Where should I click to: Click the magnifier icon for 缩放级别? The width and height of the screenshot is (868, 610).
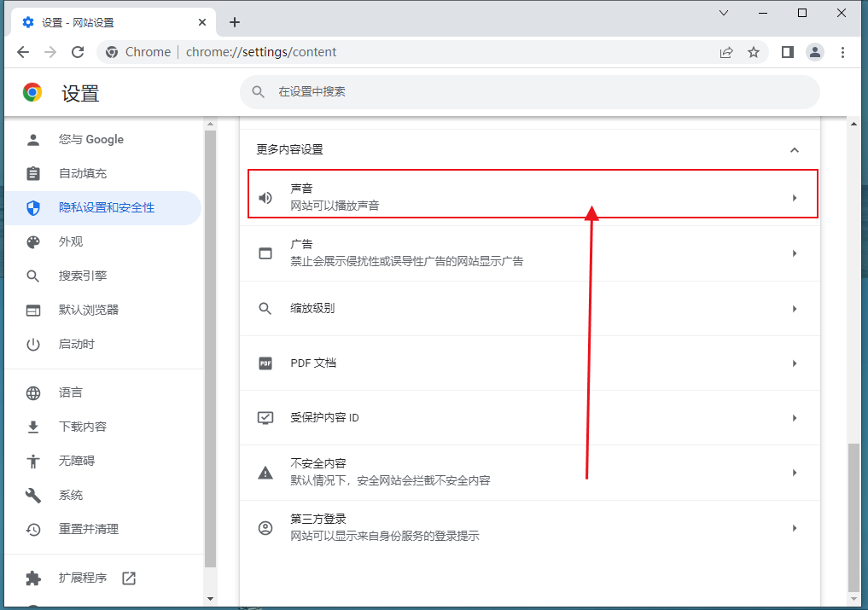265,308
